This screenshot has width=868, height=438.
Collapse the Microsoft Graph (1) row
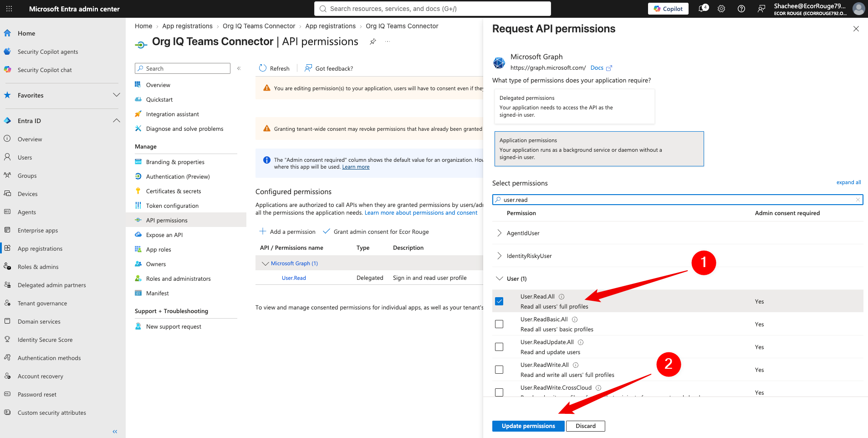tap(265, 263)
